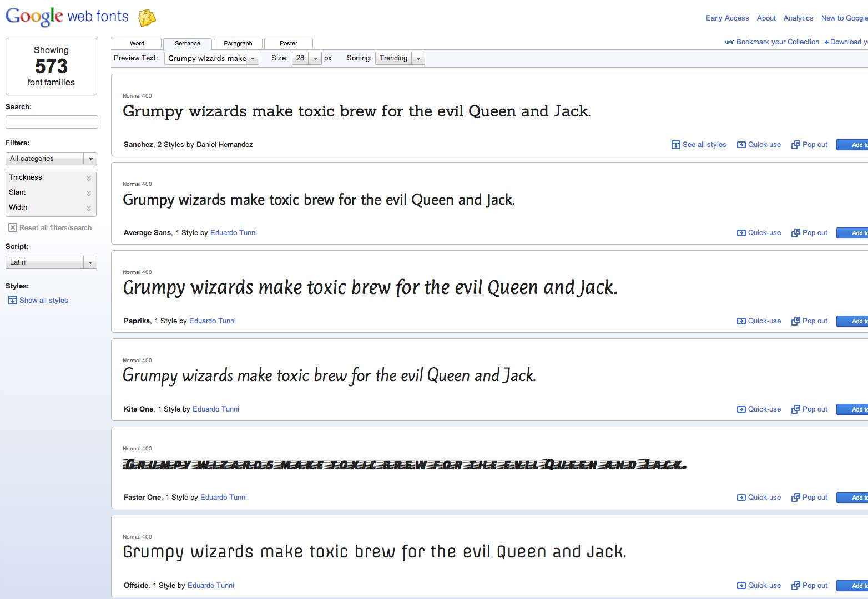Click the Pop out icon for Sanchez

click(x=796, y=145)
